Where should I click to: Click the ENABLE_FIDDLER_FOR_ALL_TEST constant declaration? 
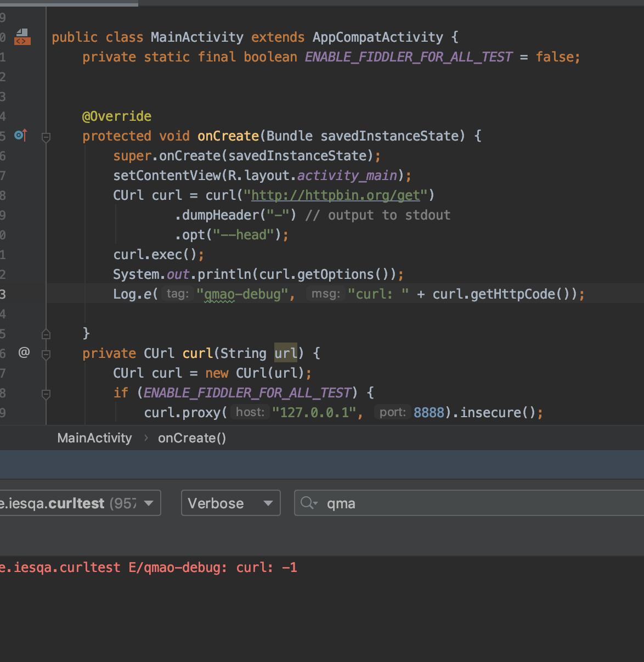pos(409,57)
